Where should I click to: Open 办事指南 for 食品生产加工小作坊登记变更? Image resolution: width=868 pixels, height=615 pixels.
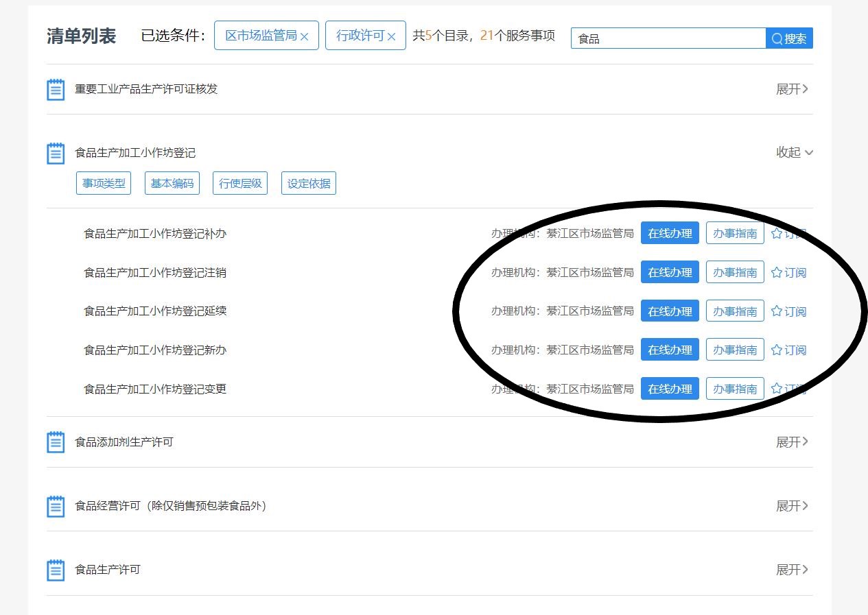[x=735, y=389]
